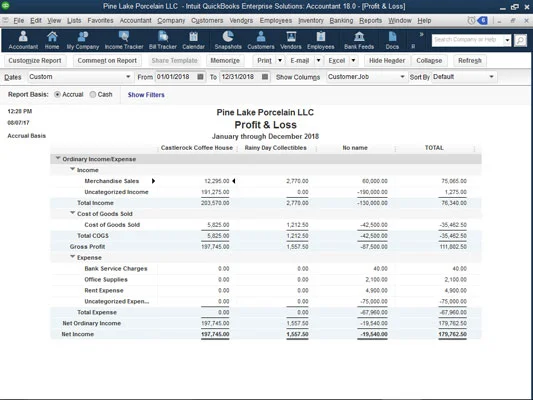Viewport: 533px width, 400px height.
Task: Open the Snapshots icon
Action: 228,40
